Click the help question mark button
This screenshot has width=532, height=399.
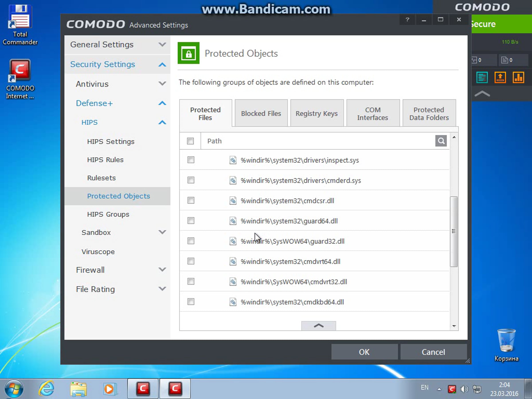click(407, 20)
